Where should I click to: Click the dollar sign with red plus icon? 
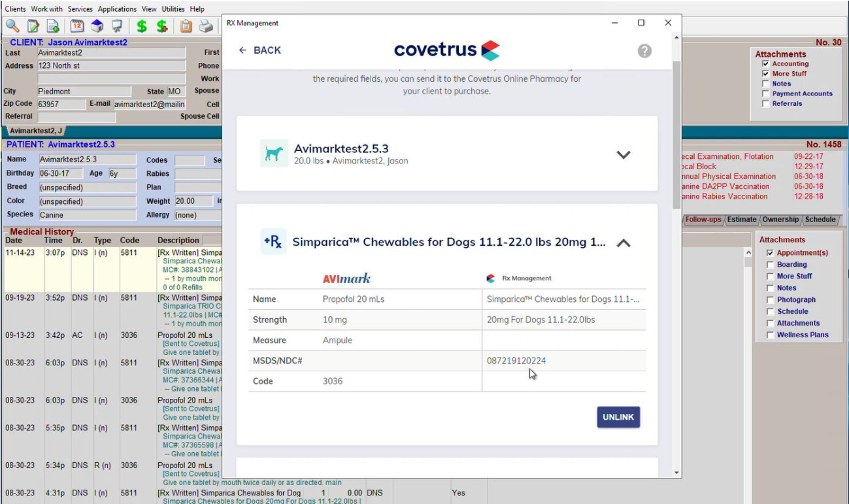(162, 26)
